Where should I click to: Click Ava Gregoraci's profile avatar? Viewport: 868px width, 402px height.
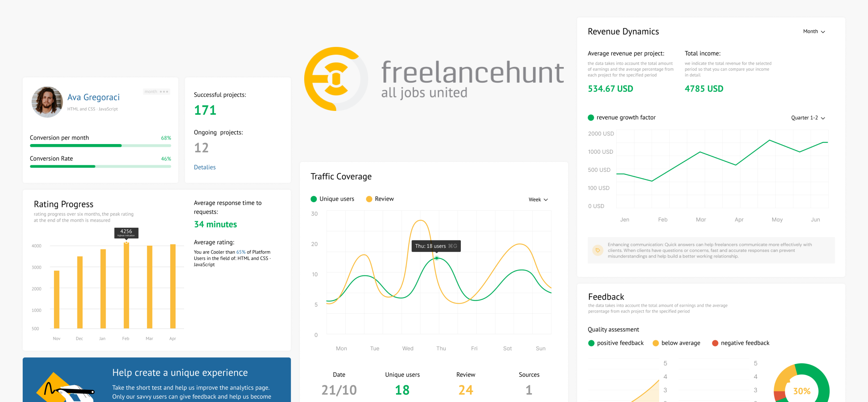(x=47, y=102)
